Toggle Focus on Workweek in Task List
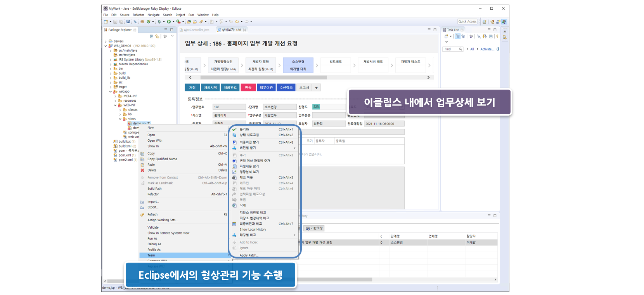 pos(471,36)
